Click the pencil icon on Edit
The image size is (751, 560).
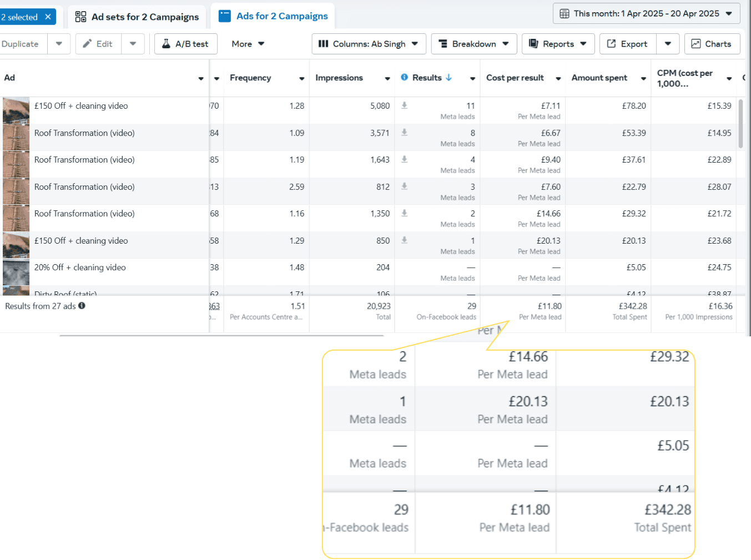[x=87, y=44]
